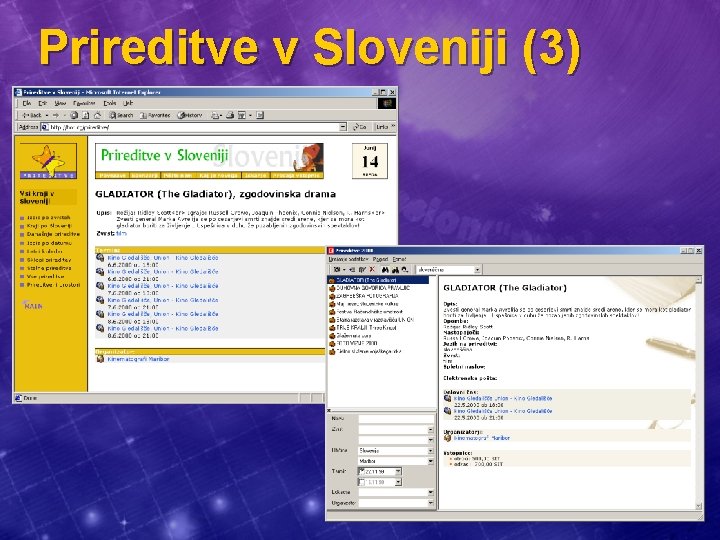This screenshot has height=540, width=720.
Task: Click 'Šolski prireditev' sidebar link
Action: 49,260
